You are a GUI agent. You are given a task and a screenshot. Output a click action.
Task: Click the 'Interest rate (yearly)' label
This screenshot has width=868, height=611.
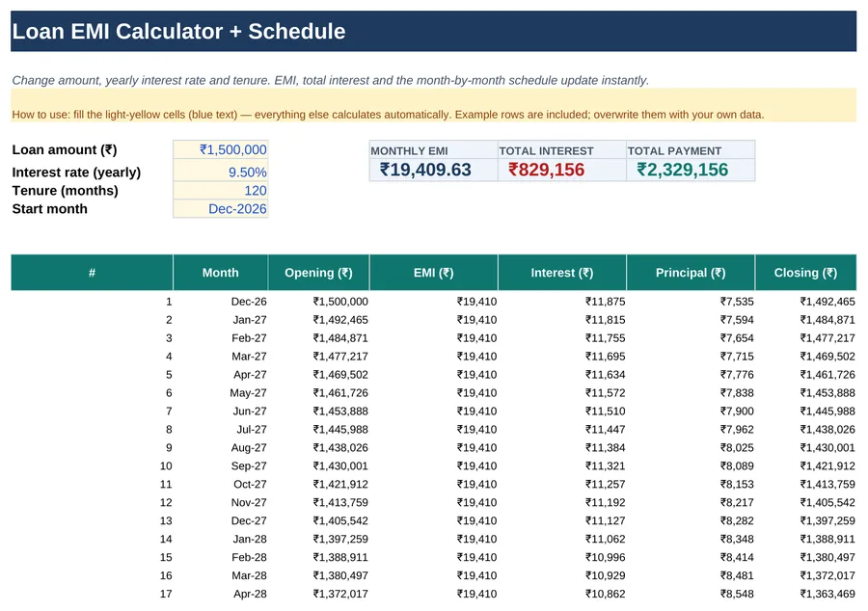click(76, 172)
